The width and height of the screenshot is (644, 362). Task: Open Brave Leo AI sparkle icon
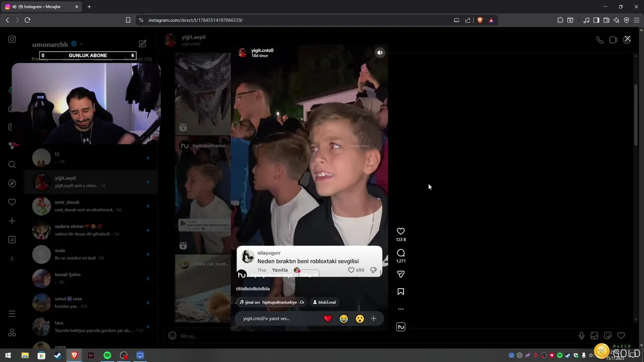click(616, 20)
